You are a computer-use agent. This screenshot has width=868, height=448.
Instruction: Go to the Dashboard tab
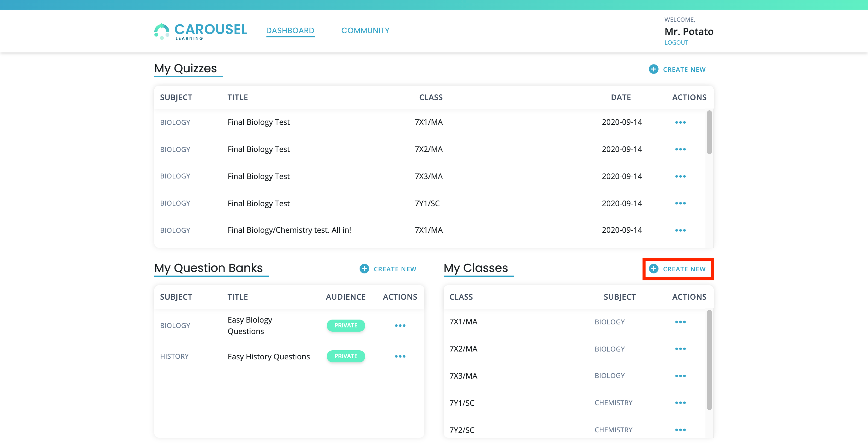click(x=290, y=31)
